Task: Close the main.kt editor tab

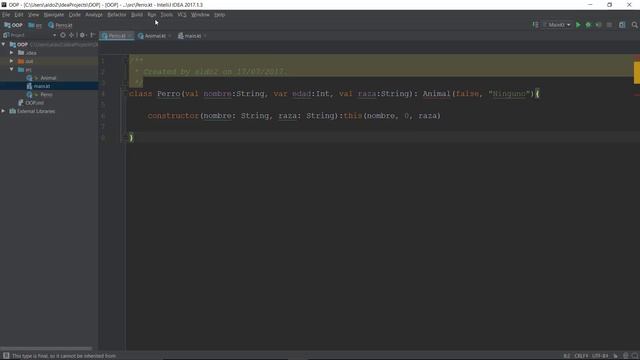Action: click(x=205, y=36)
